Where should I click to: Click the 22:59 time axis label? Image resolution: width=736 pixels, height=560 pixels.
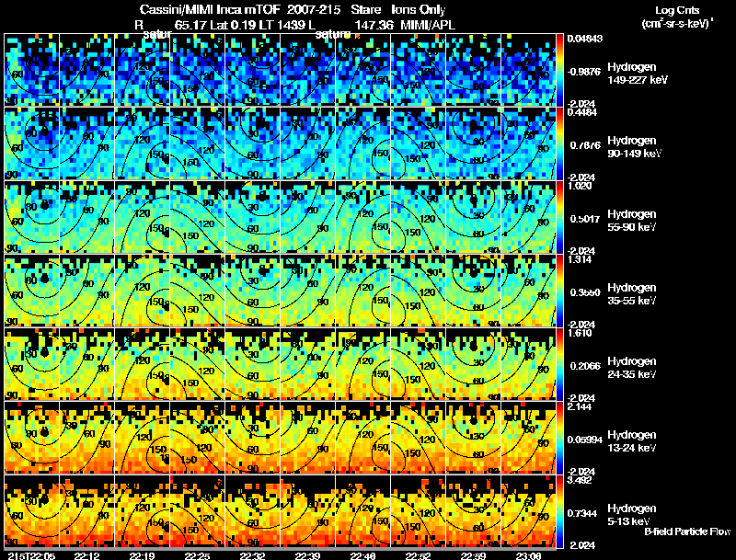coord(473,555)
